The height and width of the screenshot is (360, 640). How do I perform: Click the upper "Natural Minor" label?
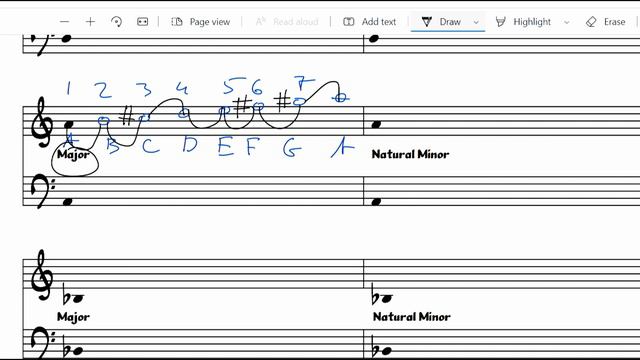tap(410, 154)
